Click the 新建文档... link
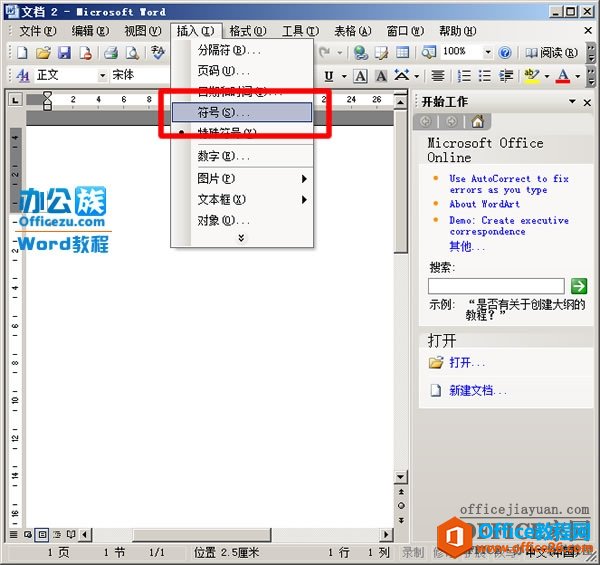 click(x=478, y=391)
